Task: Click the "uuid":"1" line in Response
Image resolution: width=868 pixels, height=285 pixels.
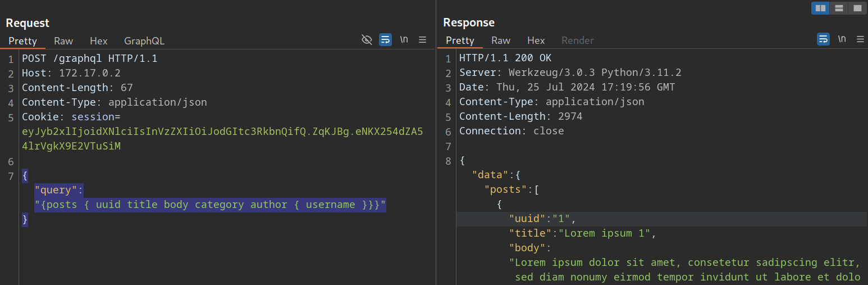Action: coord(542,219)
